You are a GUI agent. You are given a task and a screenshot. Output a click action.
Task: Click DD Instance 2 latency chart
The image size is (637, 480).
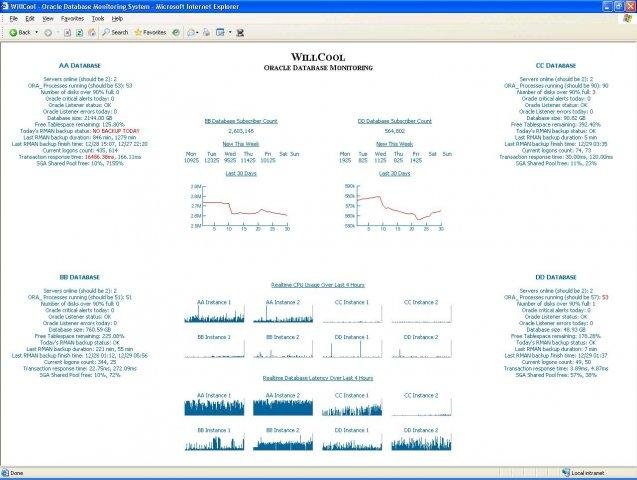pyautogui.click(x=421, y=442)
